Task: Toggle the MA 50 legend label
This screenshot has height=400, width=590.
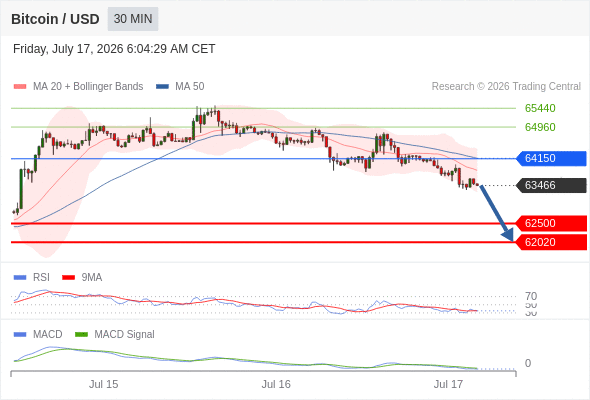Action: tap(190, 87)
